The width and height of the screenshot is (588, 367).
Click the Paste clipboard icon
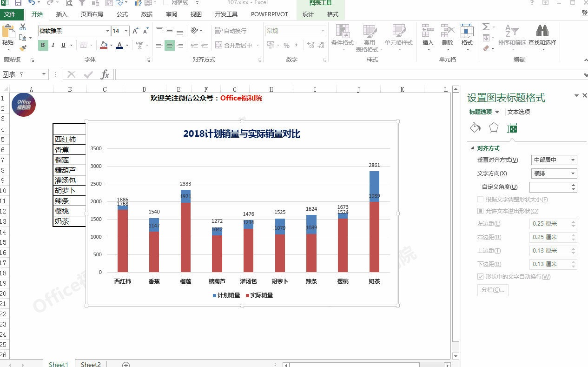pyautogui.click(x=8, y=32)
